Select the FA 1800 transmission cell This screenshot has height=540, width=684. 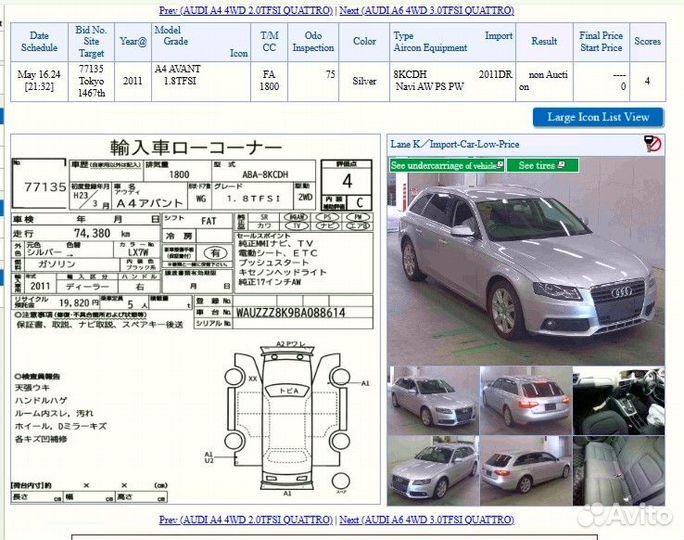269,81
